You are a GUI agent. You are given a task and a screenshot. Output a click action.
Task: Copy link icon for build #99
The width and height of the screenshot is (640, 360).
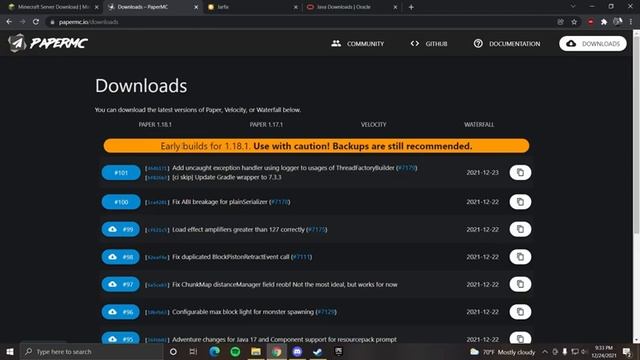pos(520,229)
